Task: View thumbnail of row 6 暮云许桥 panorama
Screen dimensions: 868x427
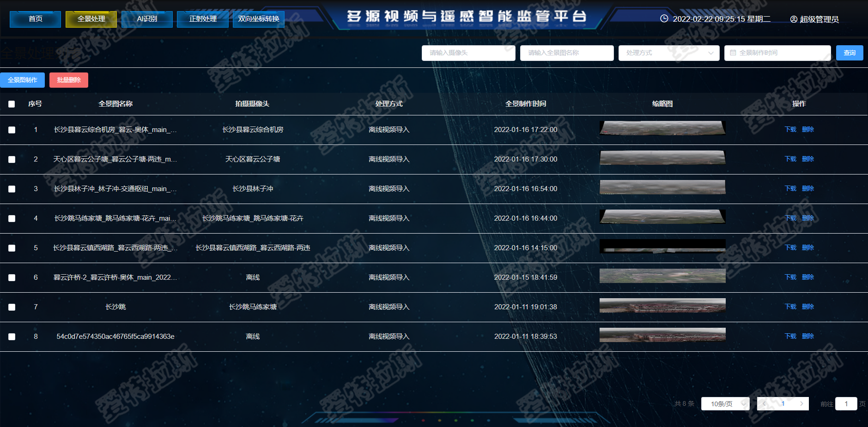Action: coord(662,276)
